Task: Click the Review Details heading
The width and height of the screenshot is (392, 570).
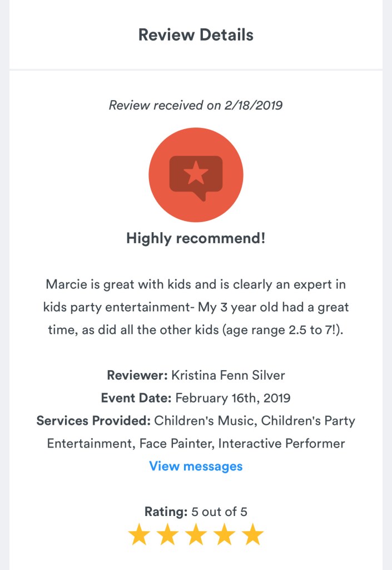Action: [x=196, y=35]
